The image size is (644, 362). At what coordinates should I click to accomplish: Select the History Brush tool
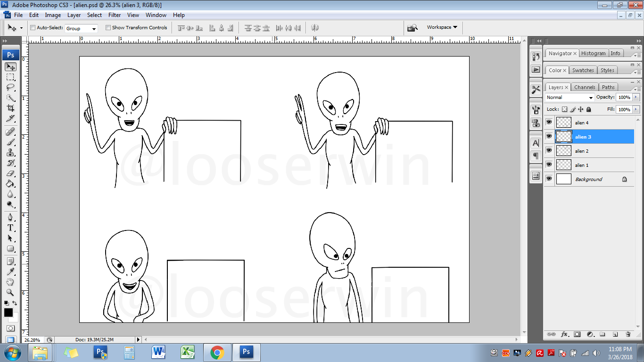click(10, 163)
